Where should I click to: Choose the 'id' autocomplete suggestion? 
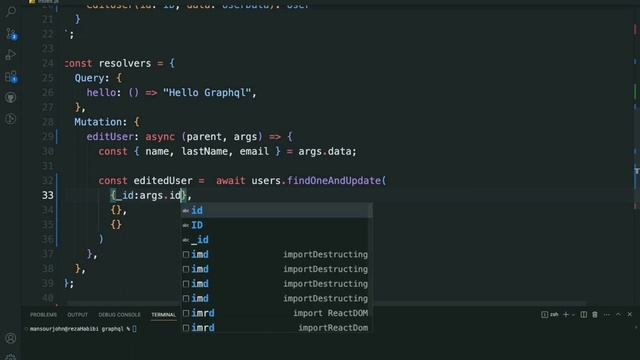(x=276, y=210)
